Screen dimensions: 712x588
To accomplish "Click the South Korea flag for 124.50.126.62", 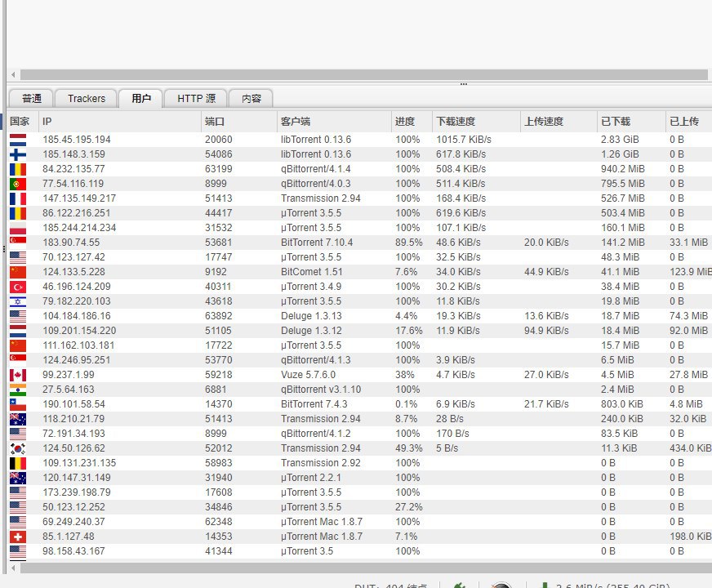I will click(18, 448).
